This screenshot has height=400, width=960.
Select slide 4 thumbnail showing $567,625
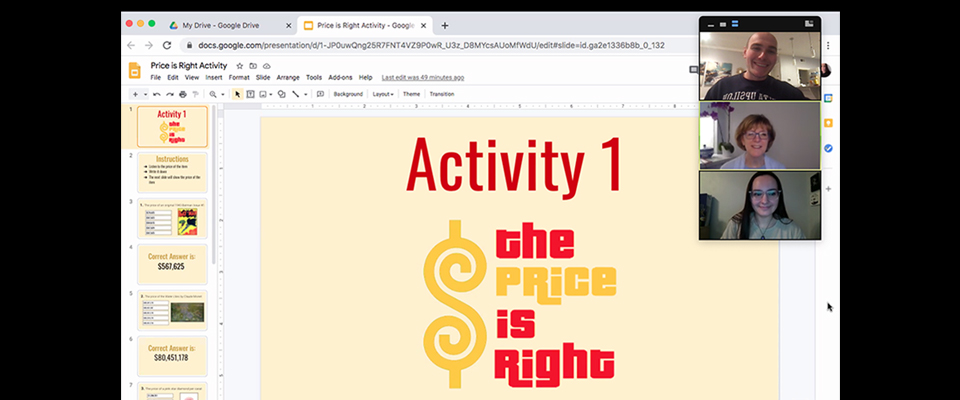pos(172,265)
